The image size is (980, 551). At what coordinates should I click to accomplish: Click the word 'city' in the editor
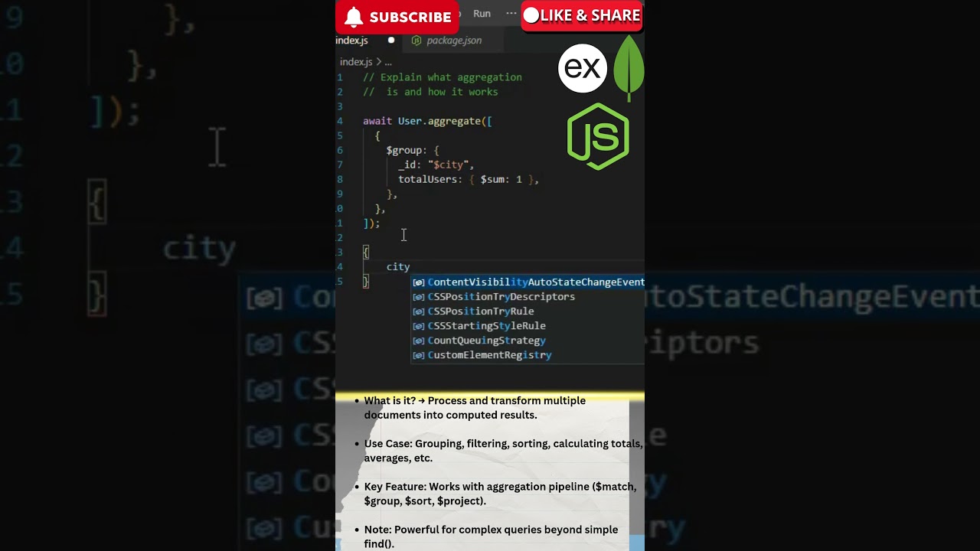click(398, 267)
